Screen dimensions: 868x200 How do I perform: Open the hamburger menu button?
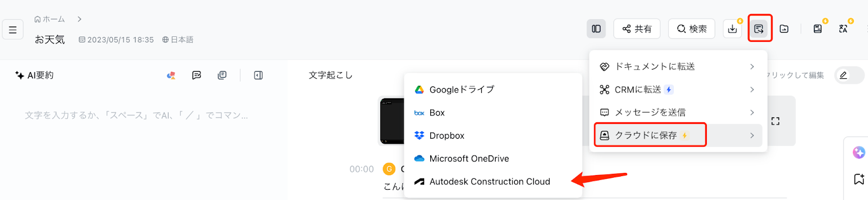point(12,30)
